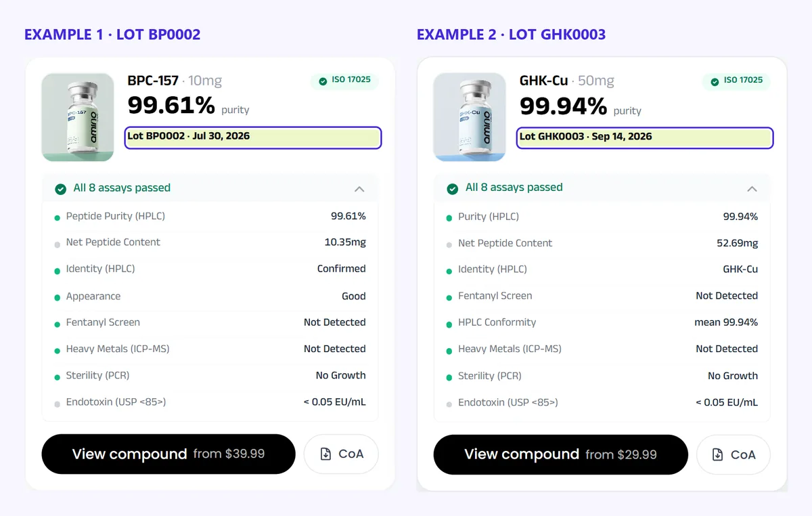Download the GHK-Cu CoA document
The height and width of the screenshot is (516, 812).
click(734, 454)
